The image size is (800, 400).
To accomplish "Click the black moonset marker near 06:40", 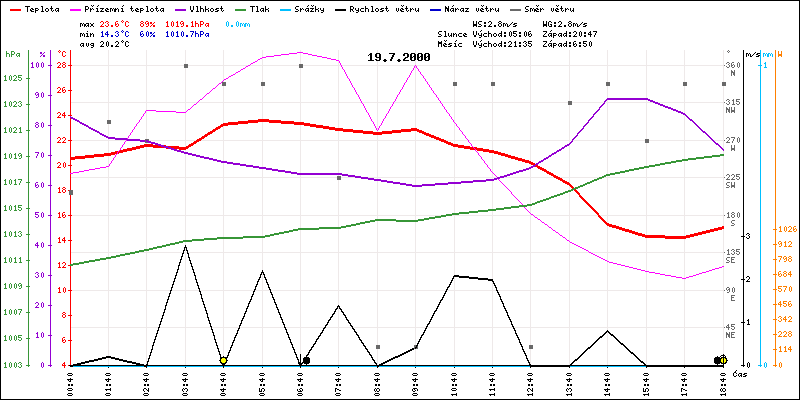I will tap(306, 360).
